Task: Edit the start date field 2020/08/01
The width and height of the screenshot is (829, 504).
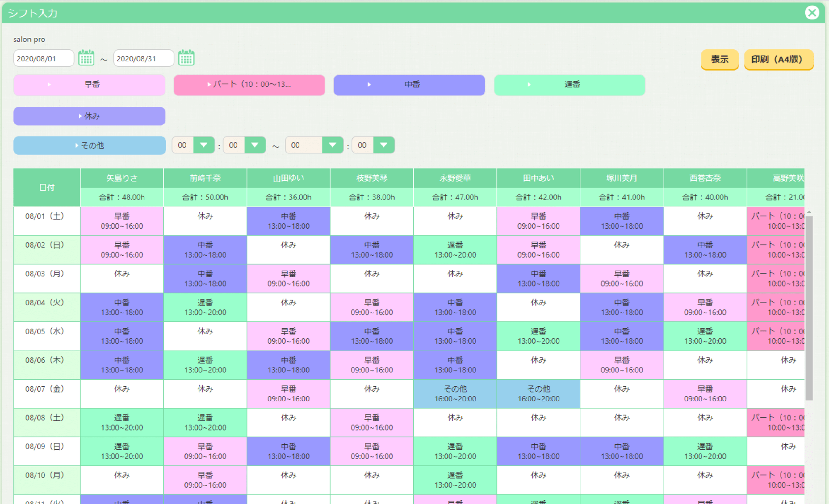Action: pos(44,58)
